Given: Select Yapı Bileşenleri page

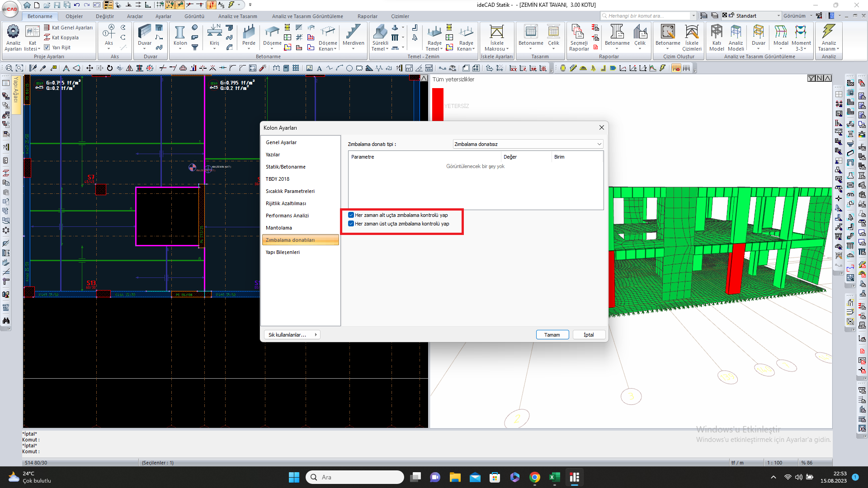Looking at the screenshot, I should click(301, 252).
